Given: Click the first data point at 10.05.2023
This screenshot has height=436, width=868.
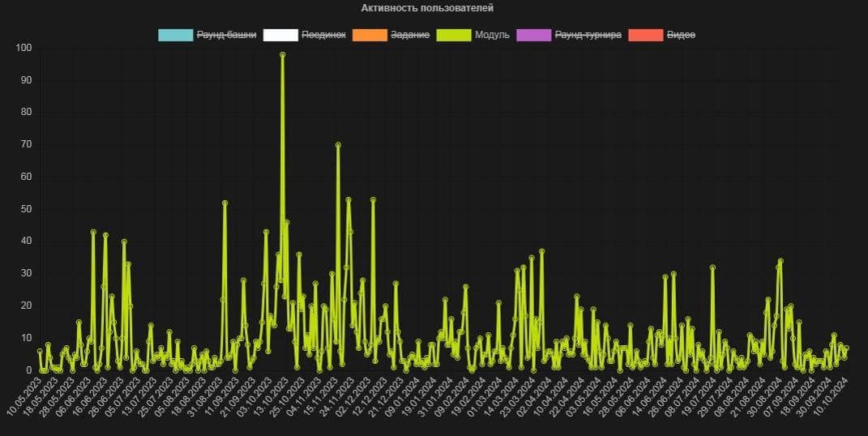Looking at the screenshot, I should click(x=40, y=351).
